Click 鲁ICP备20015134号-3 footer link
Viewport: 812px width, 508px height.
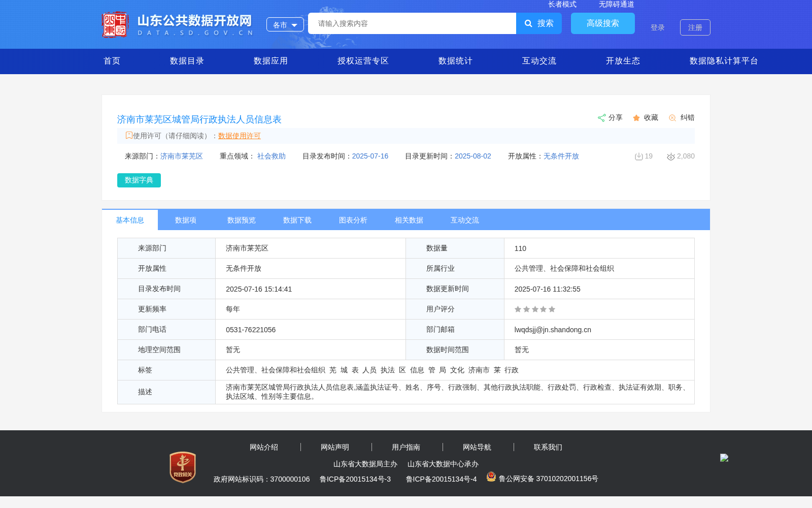355,479
